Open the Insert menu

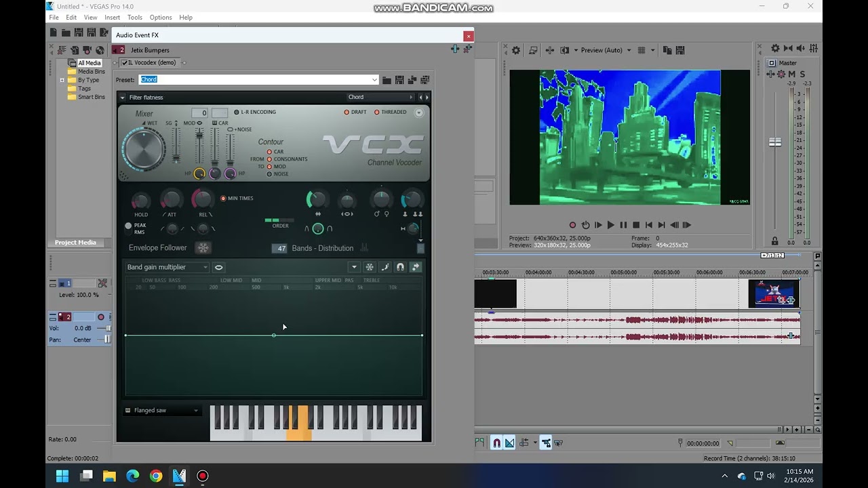click(113, 18)
